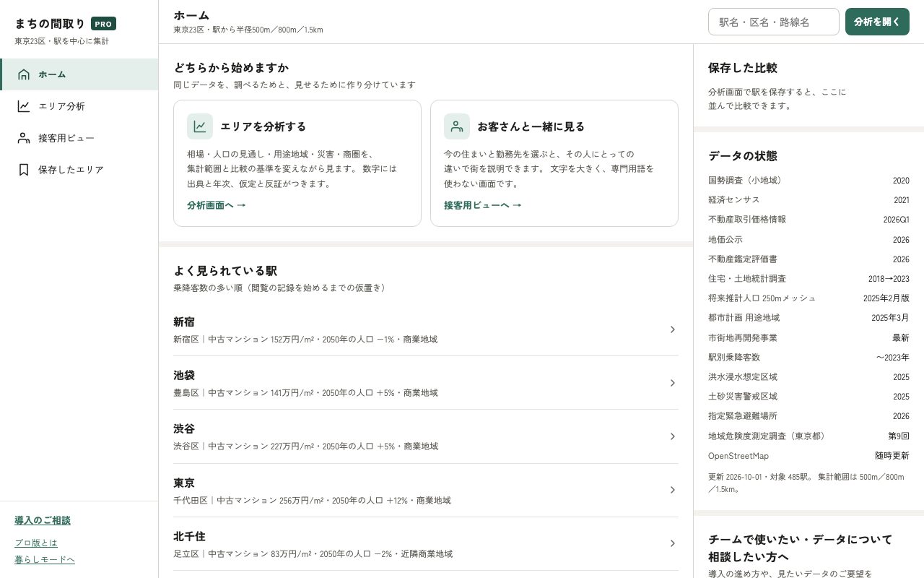This screenshot has width=924, height=578.
Task: Select the 接客用ビュー menu item
Action: point(79,138)
